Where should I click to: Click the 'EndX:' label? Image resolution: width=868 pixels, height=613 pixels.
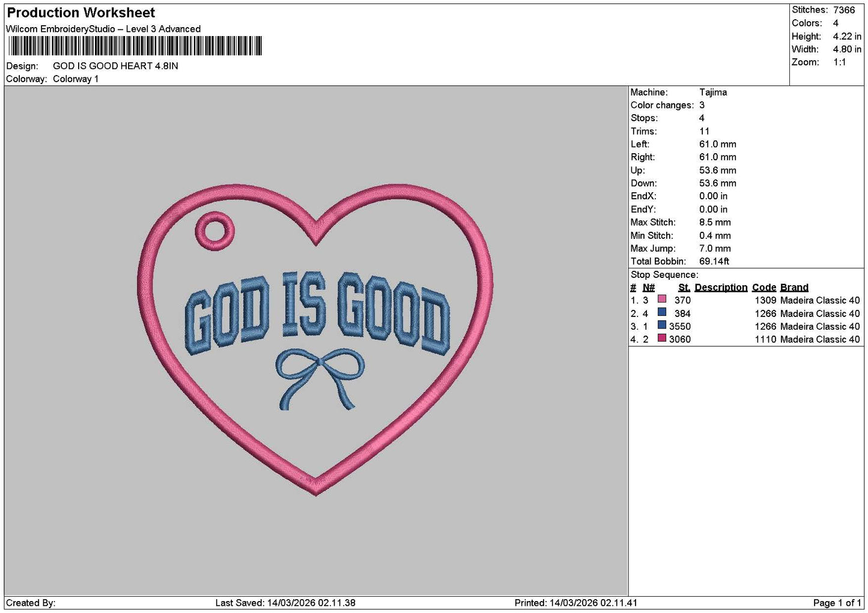click(643, 196)
